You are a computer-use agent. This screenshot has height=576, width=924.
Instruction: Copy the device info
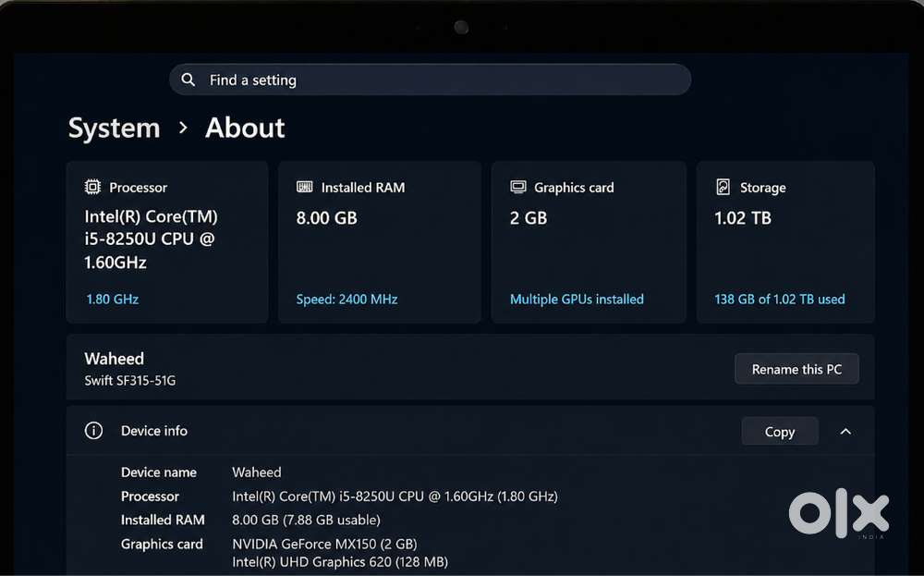pos(780,432)
